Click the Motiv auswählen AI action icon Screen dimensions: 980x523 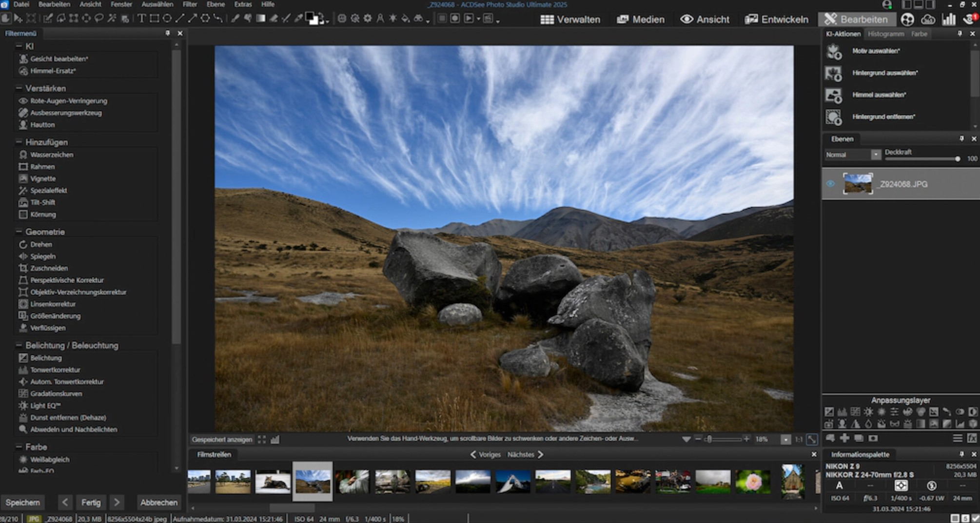tap(834, 51)
